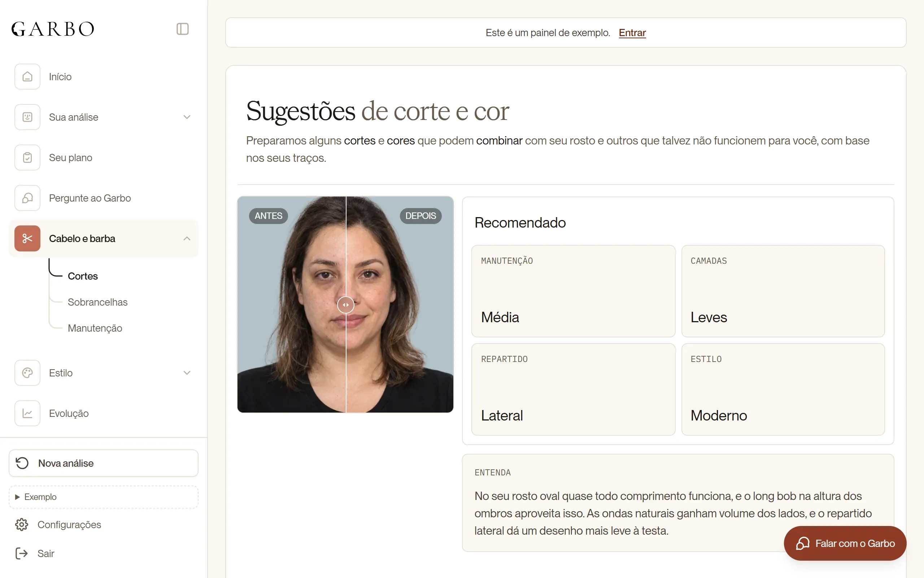Click the Recomendado heading
This screenshot has width=924, height=578.
(520, 223)
